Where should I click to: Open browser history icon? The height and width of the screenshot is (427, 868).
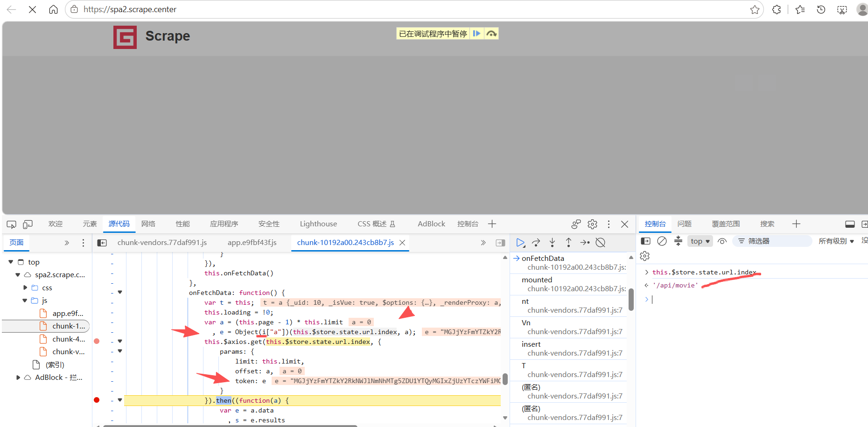[x=821, y=9]
